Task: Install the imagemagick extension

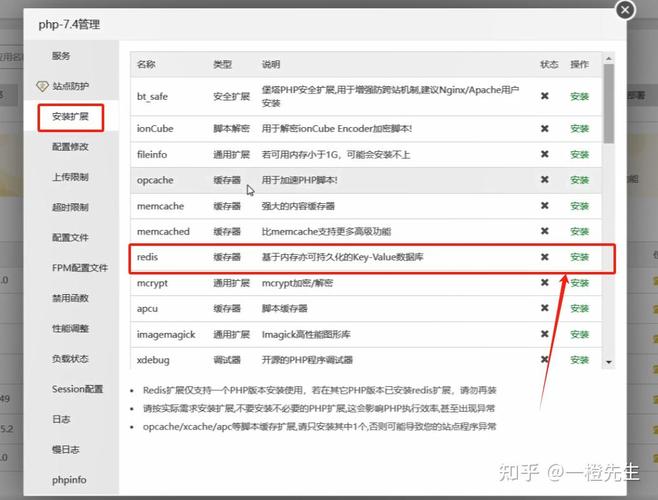Action: click(x=580, y=335)
